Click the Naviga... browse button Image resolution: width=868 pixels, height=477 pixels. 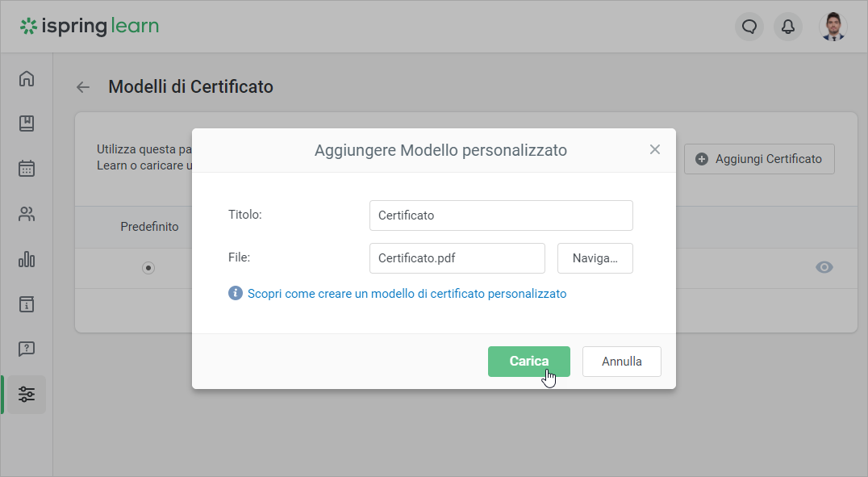tap(595, 258)
